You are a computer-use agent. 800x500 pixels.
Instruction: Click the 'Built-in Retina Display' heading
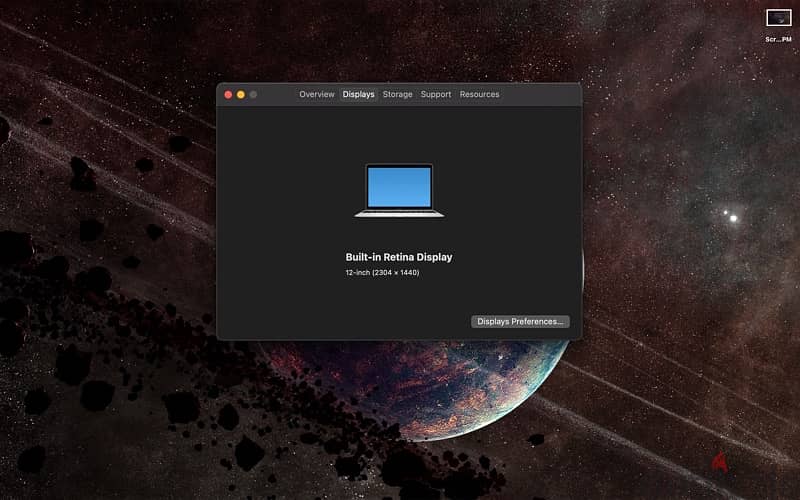(x=399, y=257)
